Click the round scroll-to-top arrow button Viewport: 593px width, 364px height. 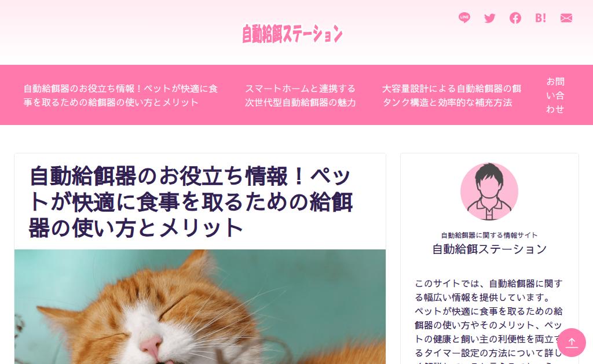tap(572, 343)
